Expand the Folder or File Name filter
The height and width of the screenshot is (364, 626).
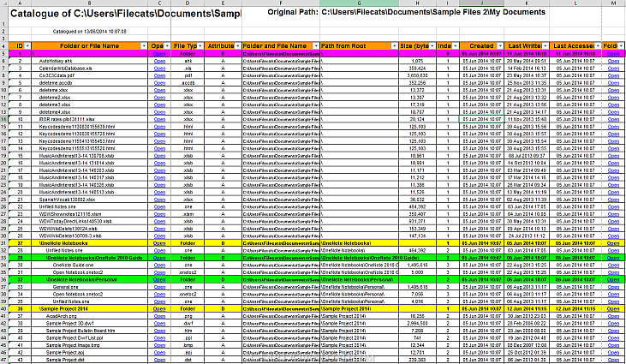pos(146,45)
